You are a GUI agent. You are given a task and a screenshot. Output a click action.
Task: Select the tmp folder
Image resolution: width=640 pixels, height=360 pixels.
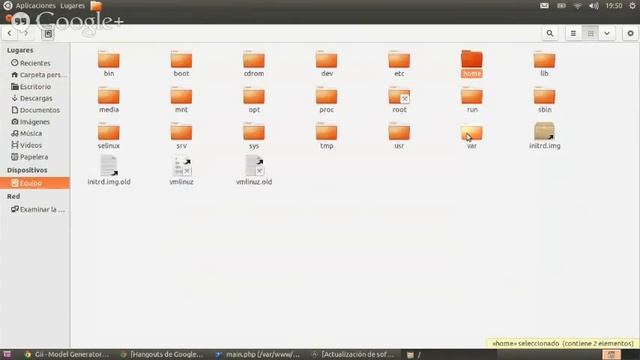(327, 136)
